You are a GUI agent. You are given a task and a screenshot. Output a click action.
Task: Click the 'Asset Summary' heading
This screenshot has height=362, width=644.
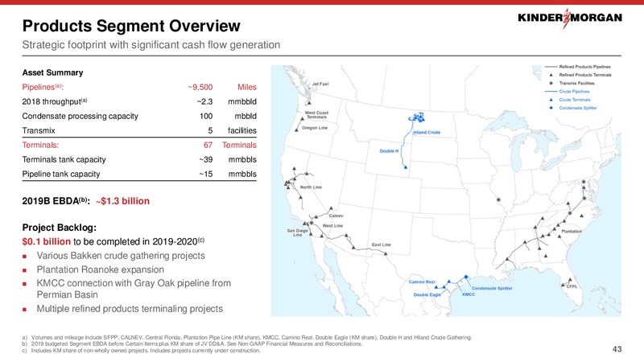coord(52,72)
